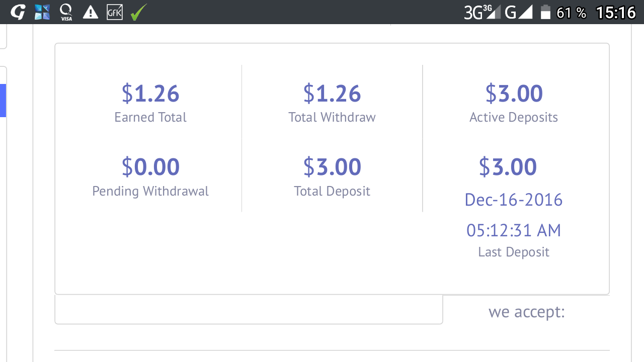Tap the G network signal indicator
Viewport: 644px width, 362px height.
point(519,12)
